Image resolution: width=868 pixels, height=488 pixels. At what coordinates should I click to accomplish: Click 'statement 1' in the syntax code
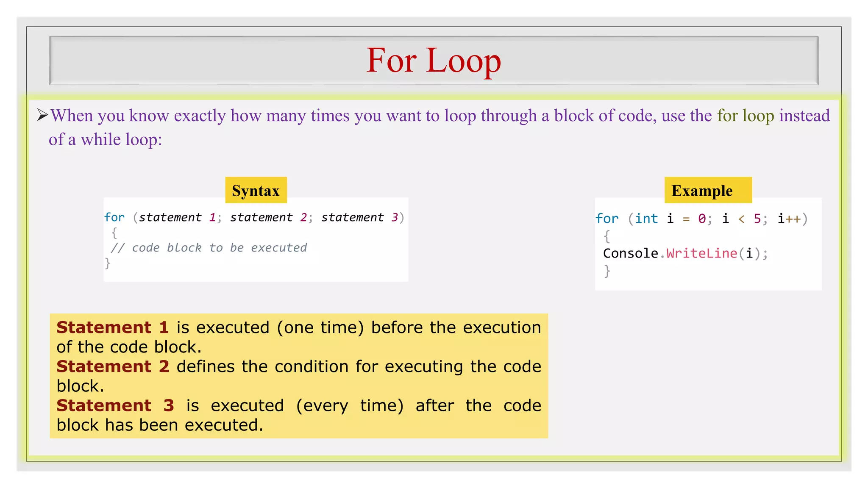pyautogui.click(x=178, y=217)
